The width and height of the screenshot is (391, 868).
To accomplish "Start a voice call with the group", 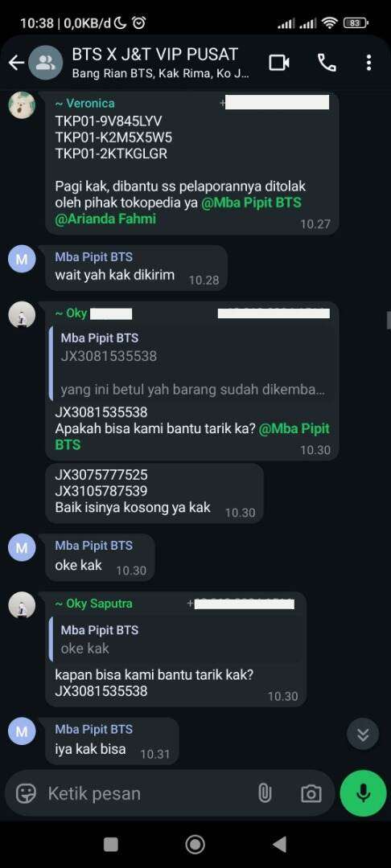I will click(327, 63).
